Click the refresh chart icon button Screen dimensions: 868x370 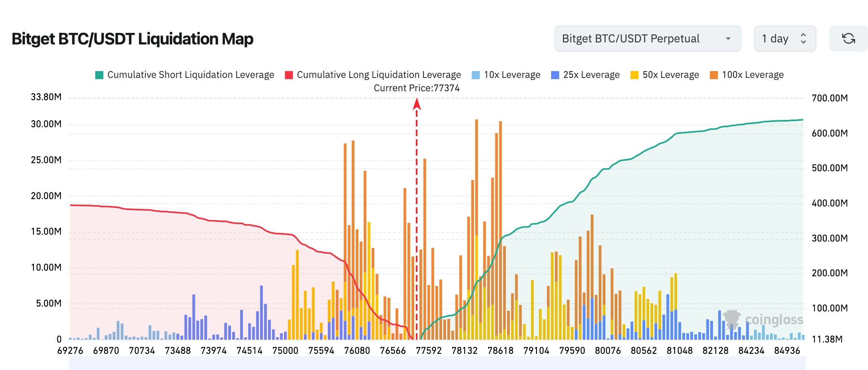[x=848, y=38]
